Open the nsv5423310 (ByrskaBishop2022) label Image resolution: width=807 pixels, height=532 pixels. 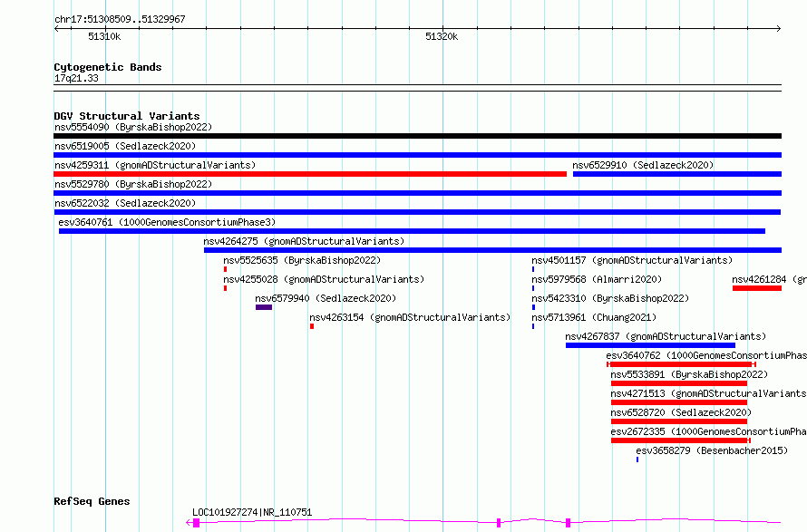tap(610, 298)
